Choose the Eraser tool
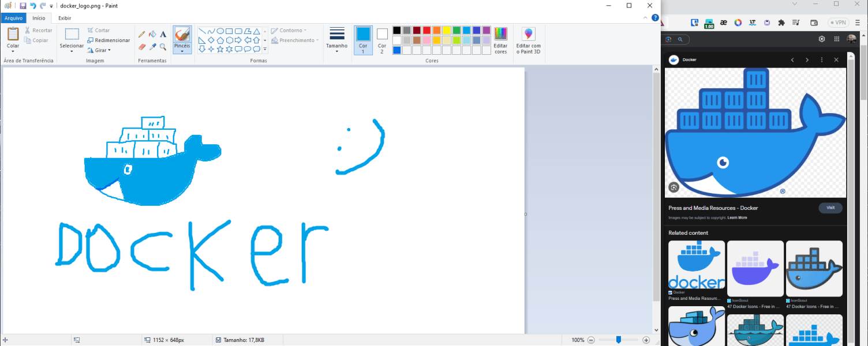 142,47
